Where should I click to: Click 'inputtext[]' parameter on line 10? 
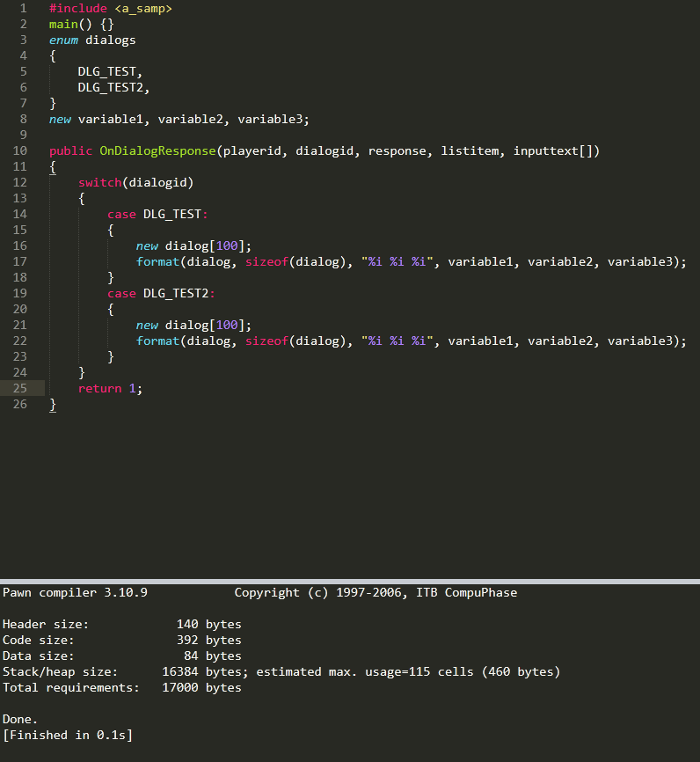click(553, 151)
